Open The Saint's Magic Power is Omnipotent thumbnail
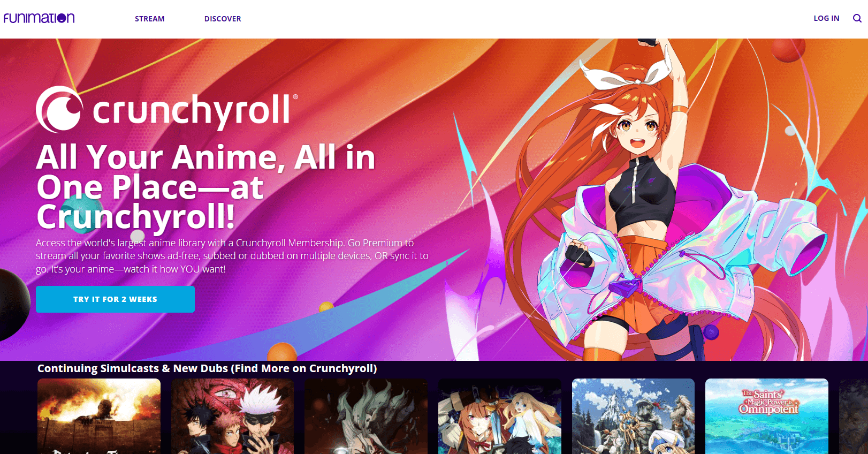Image resolution: width=868 pixels, height=454 pixels. (x=767, y=417)
